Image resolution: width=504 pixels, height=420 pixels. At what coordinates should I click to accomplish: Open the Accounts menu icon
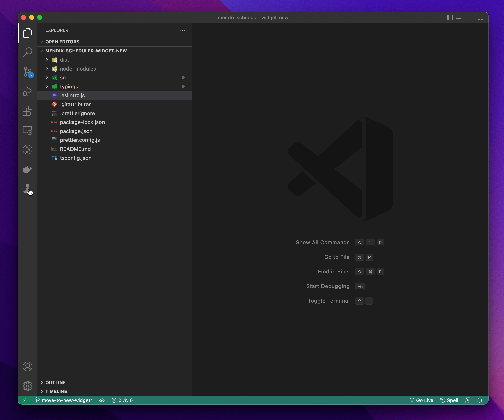[27, 366]
